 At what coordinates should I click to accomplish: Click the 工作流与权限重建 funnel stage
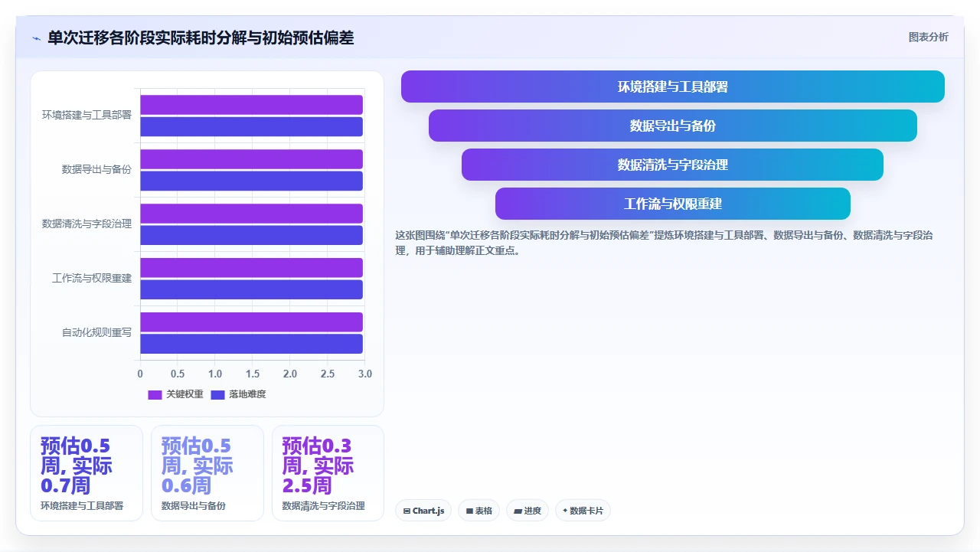pyautogui.click(x=673, y=204)
